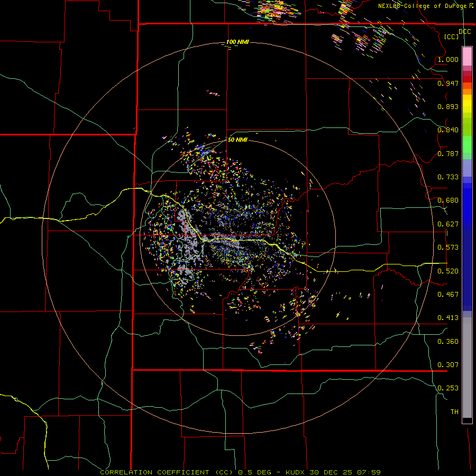Click the 0.787 legend value

[x=448, y=153]
